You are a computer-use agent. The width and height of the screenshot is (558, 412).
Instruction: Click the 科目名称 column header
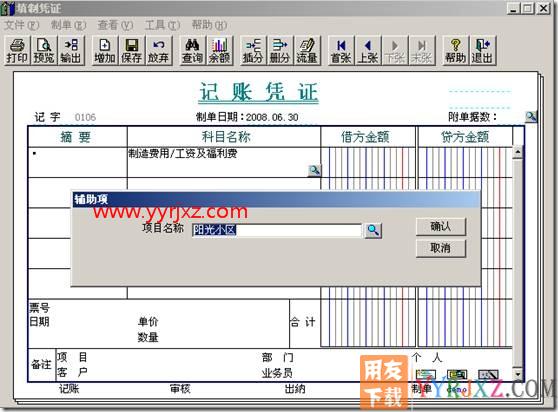223,137
